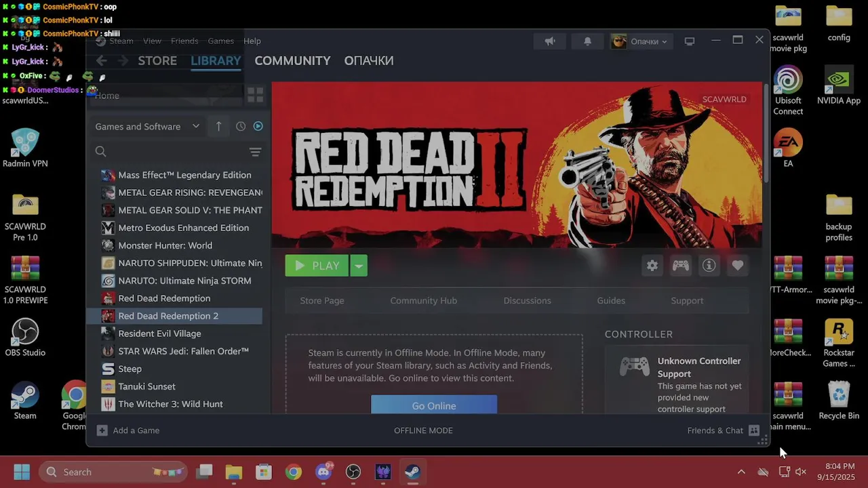Screen dimensions: 868x488
Task: Open SCAVWRLD 1.0 PREWIPE archive on desktop
Action: click(x=25, y=281)
